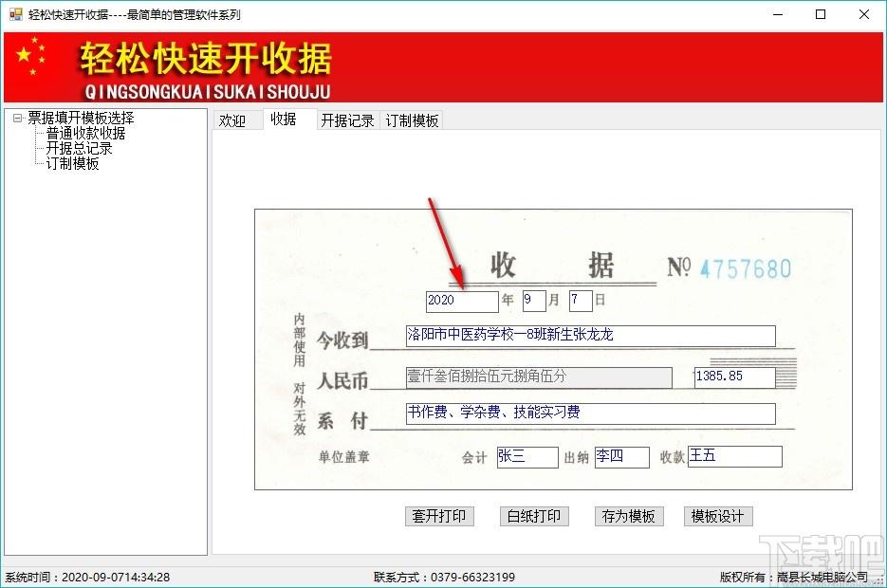
Task: Select 订制模板 in the left tree
Action: (x=72, y=164)
